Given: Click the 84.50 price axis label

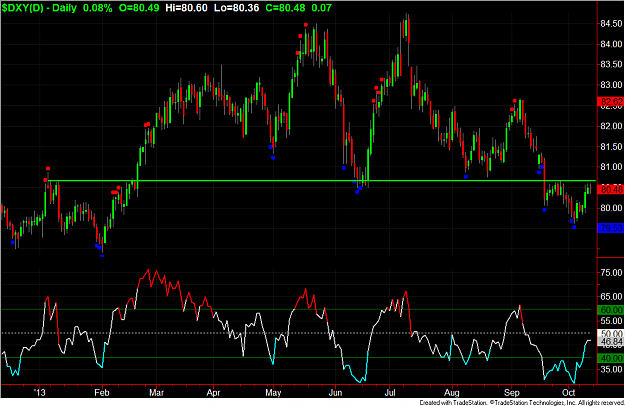Looking at the screenshot, I should click(611, 24).
